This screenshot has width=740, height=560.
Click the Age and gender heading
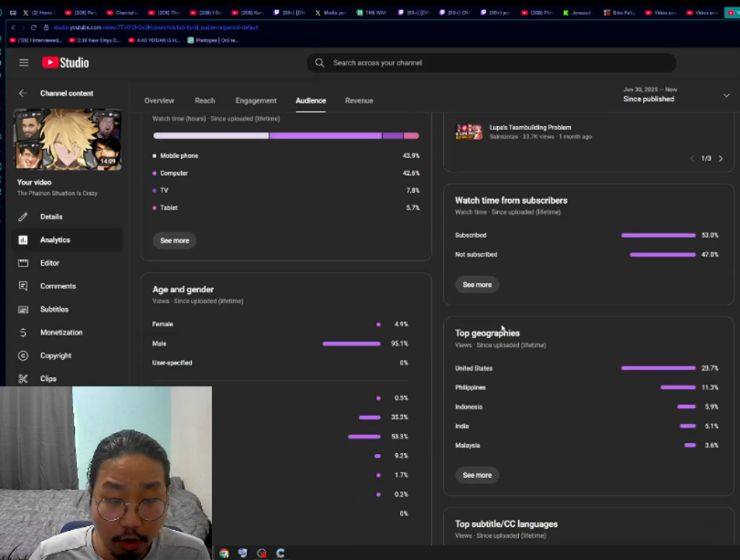183,290
